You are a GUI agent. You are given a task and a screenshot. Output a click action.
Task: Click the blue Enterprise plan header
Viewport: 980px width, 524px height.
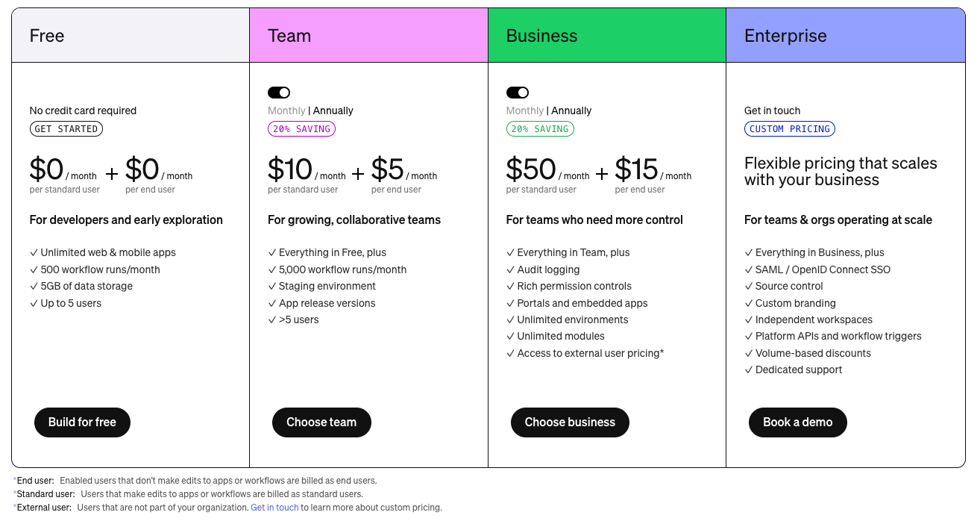(x=845, y=36)
